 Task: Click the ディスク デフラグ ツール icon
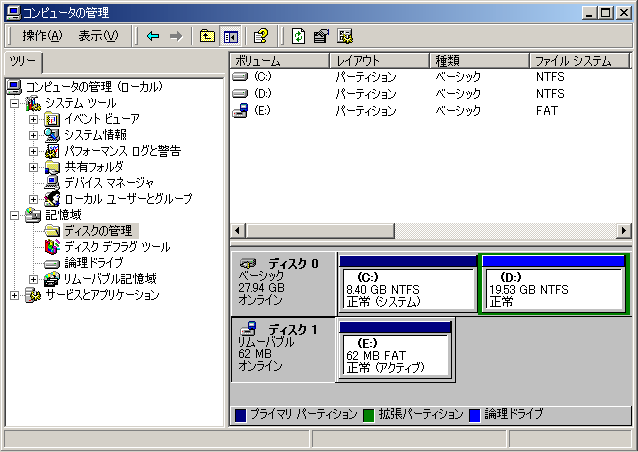click(x=52, y=247)
